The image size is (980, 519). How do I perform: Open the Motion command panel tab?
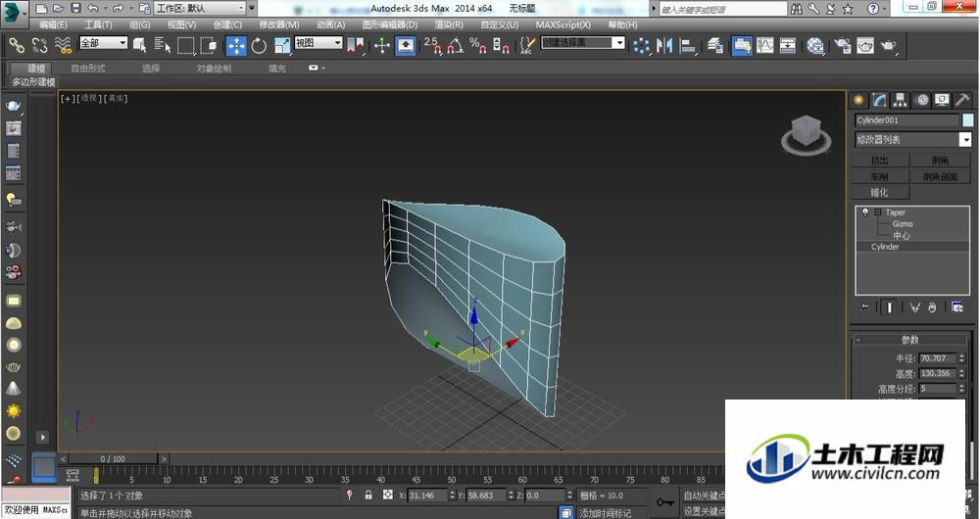(x=921, y=100)
